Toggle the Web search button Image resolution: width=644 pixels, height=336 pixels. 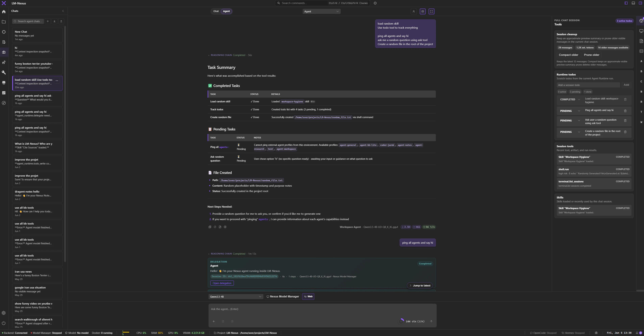[x=308, y=296]
